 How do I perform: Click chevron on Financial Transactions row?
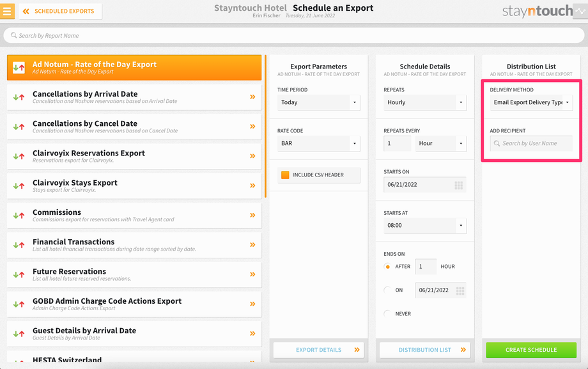click(252, 245)
